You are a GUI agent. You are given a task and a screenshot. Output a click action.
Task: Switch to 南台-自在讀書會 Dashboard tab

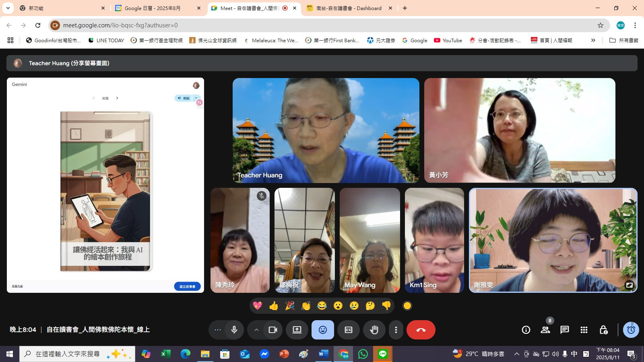click(349, 8)
